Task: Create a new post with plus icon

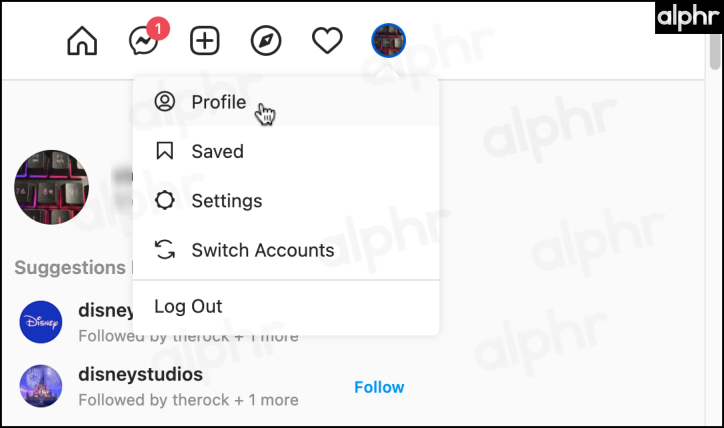Action: (205, 41)
